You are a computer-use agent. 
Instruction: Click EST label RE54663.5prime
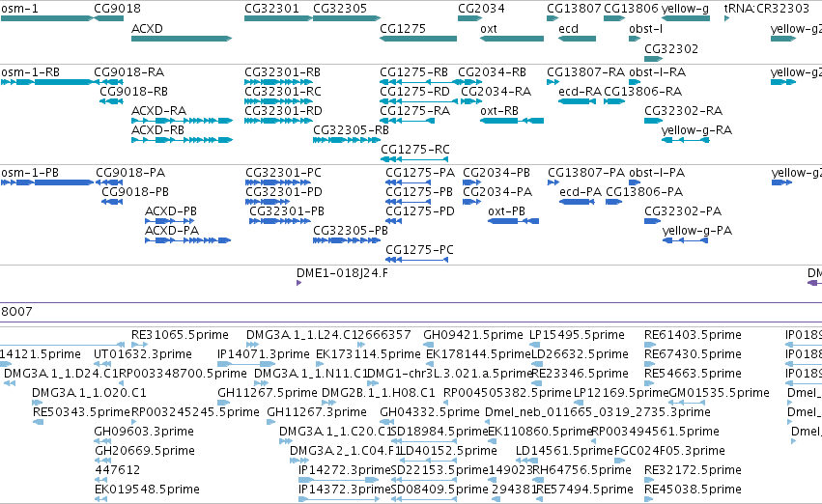(693, 374)
